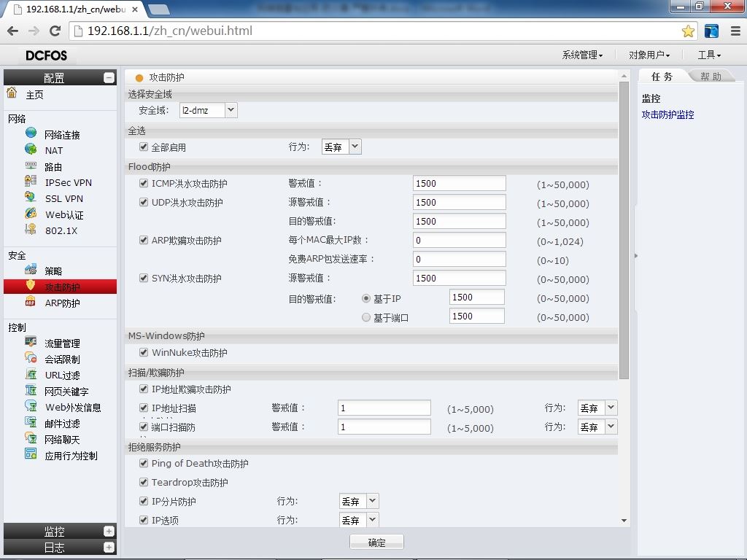Open the 主页 home icon
Viewport: 747px width, 560px height.
tap(12, 93)
